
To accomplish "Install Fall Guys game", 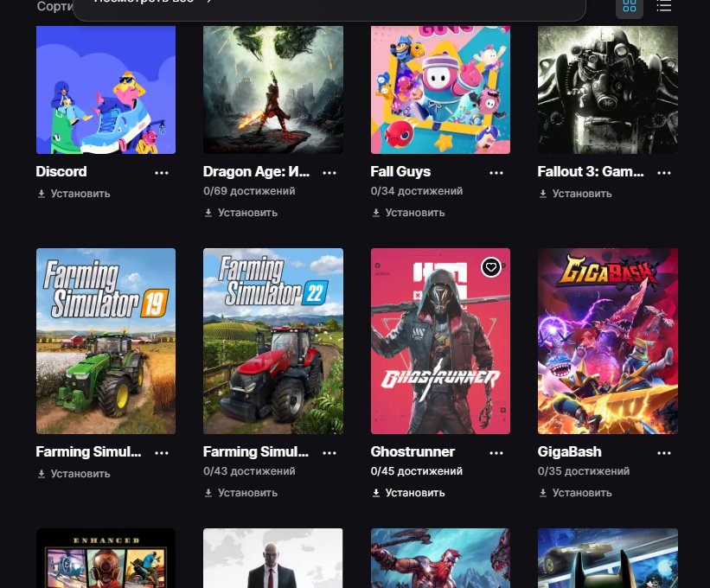I will click(x=408, y=213).
